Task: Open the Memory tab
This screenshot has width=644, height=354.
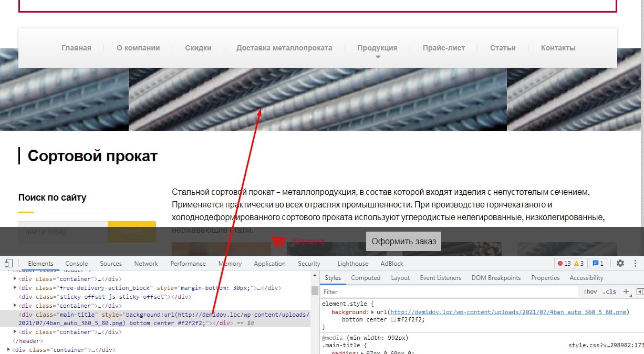Action: tap(230, 264)
